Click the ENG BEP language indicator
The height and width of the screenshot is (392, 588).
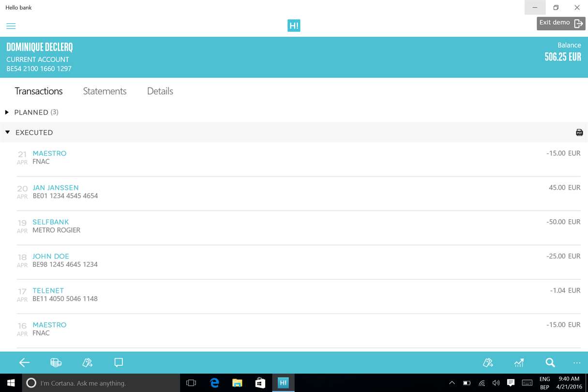tap(544, 383)
